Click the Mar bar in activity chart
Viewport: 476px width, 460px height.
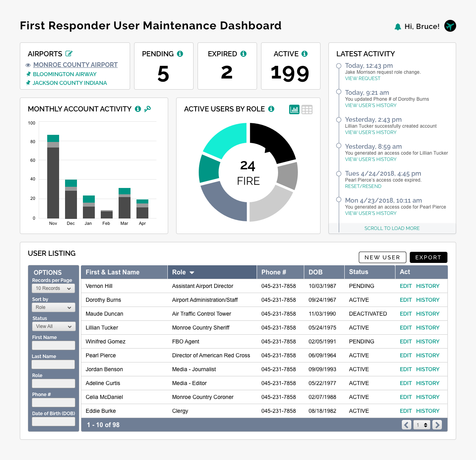125,203
